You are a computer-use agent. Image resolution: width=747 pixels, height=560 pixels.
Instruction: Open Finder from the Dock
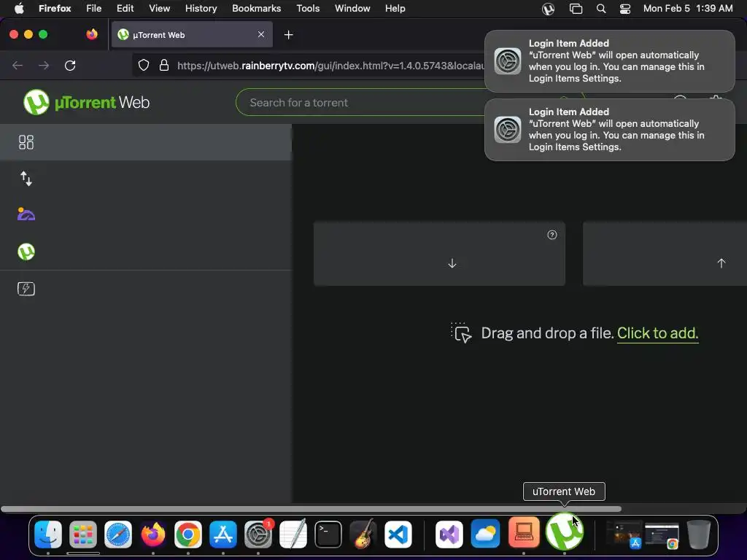[48, 534]
